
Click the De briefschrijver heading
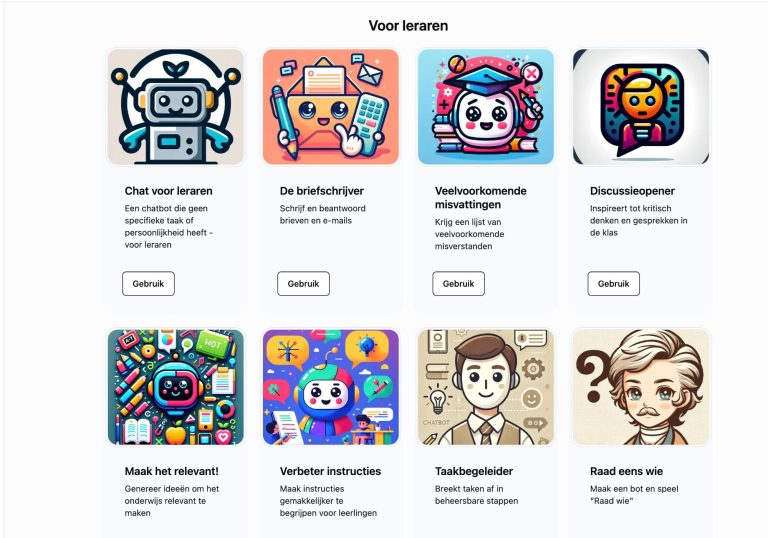[x=322, y=191]
